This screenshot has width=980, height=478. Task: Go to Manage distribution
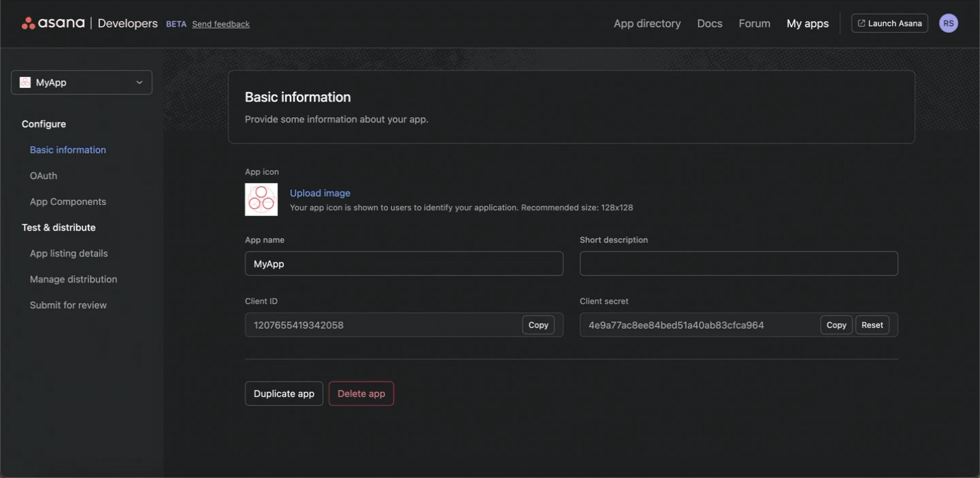(73, 279)
